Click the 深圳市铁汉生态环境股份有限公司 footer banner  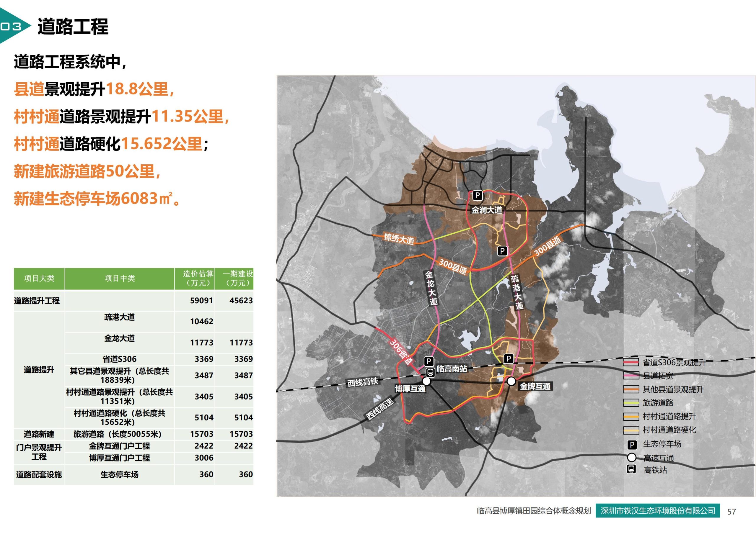coord(658,511)
